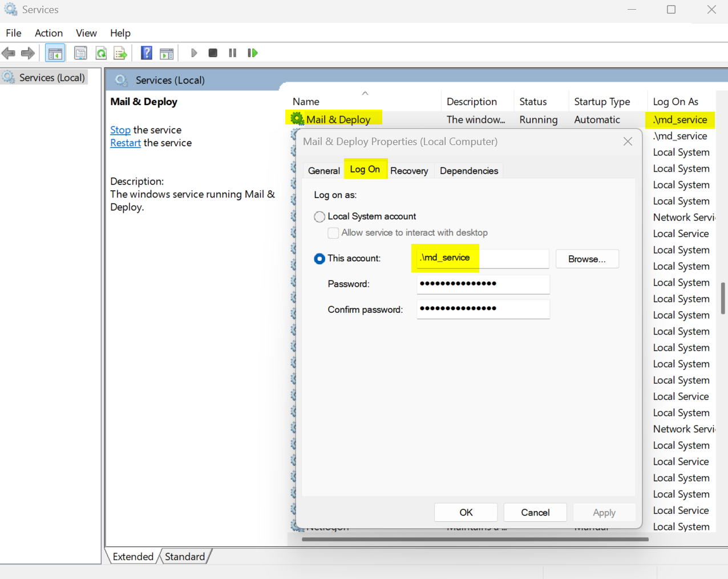728x579 pixels.
Task: Open the Properties toolbar icon
Action: [80, 53]
